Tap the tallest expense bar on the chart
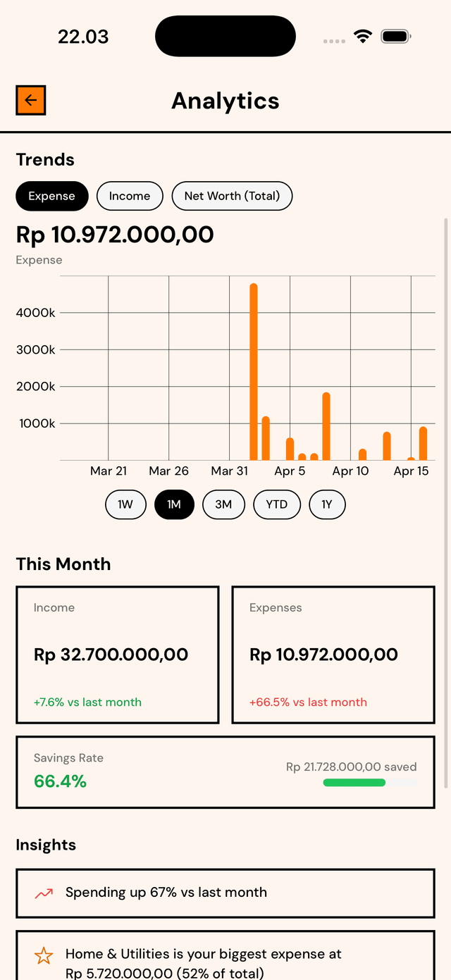Viewport: 451px width, 980px height. pyautogui.click(x=254, y=366)
